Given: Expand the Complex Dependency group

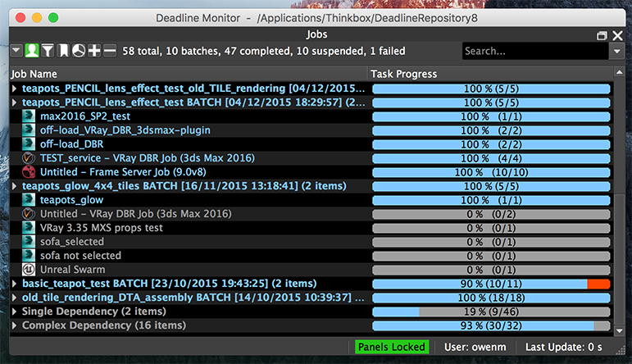Looking at the screenshot, I should click(15, 325).
